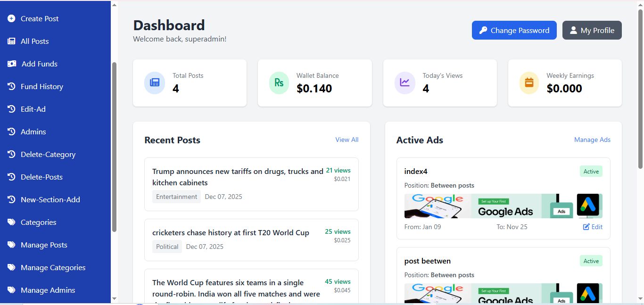Image resolution: width=644 pixels, height=305 pixels.
Task: Open the Manage Ads link
Action: 592,140
